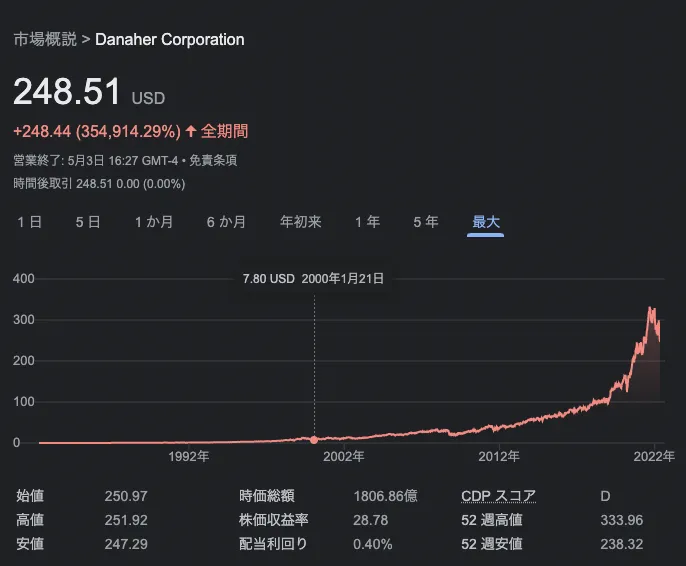
Task: Click the 248.51 USD price heading
Action: click(89, 91)
